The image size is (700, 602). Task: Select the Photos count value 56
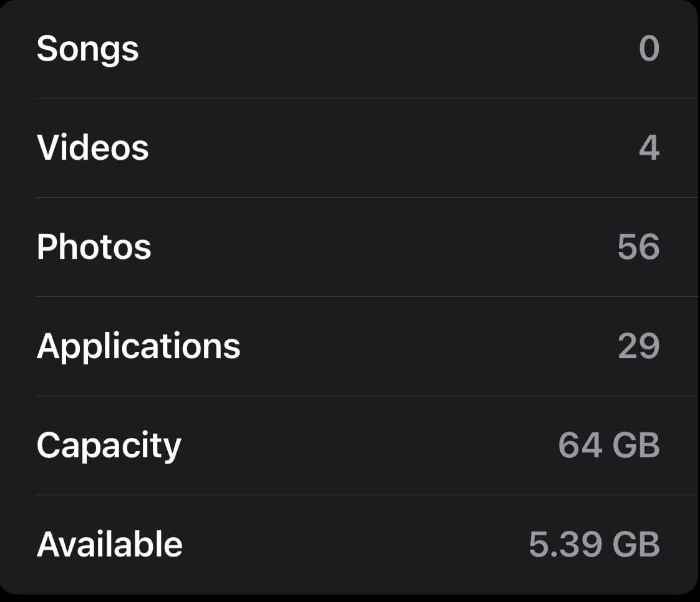638,247
